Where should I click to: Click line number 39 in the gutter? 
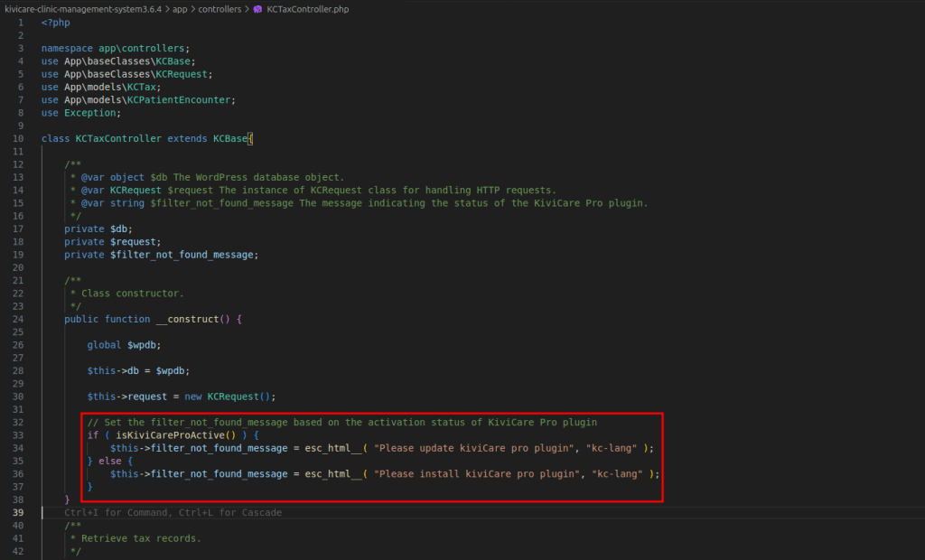(x=18, y=513)
